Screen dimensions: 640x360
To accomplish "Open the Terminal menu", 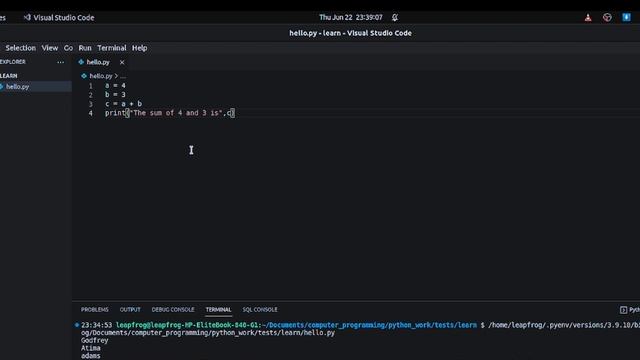I will [111, 48].
